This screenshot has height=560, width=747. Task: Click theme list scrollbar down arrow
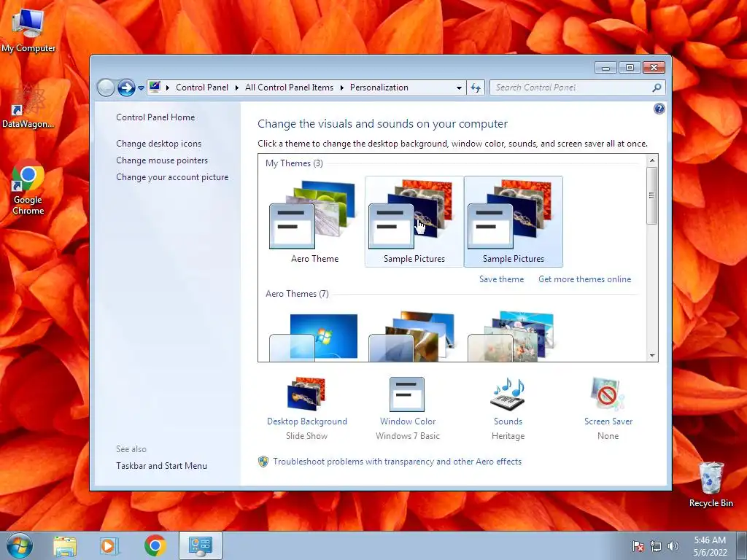click(651, 356)
